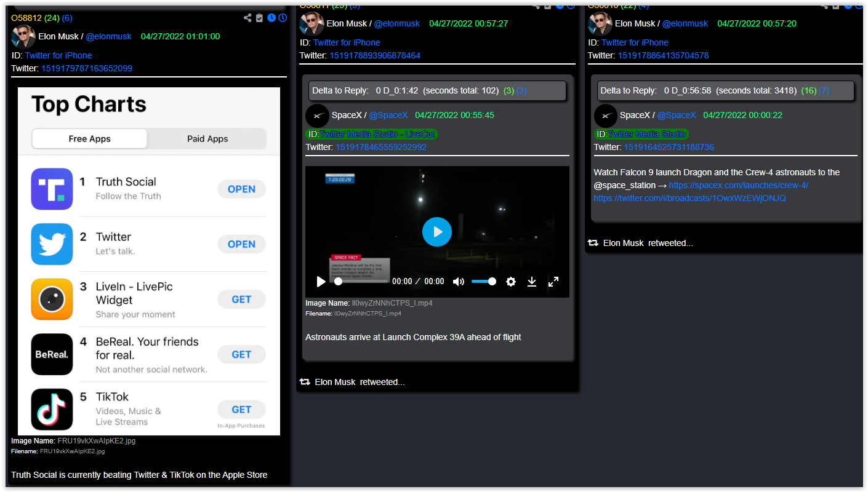
Task: Click 'Delta to Reply: 0 D_0:56:58' box
Action: click(725, 90)
